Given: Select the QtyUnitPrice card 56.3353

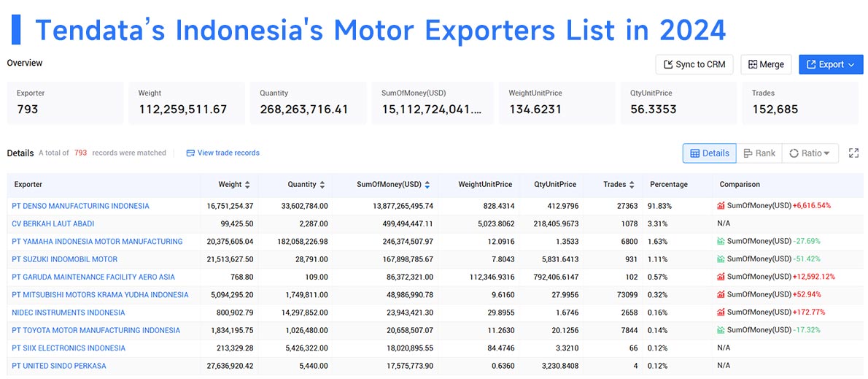Looking at the screenshot, I should (678, 102).
